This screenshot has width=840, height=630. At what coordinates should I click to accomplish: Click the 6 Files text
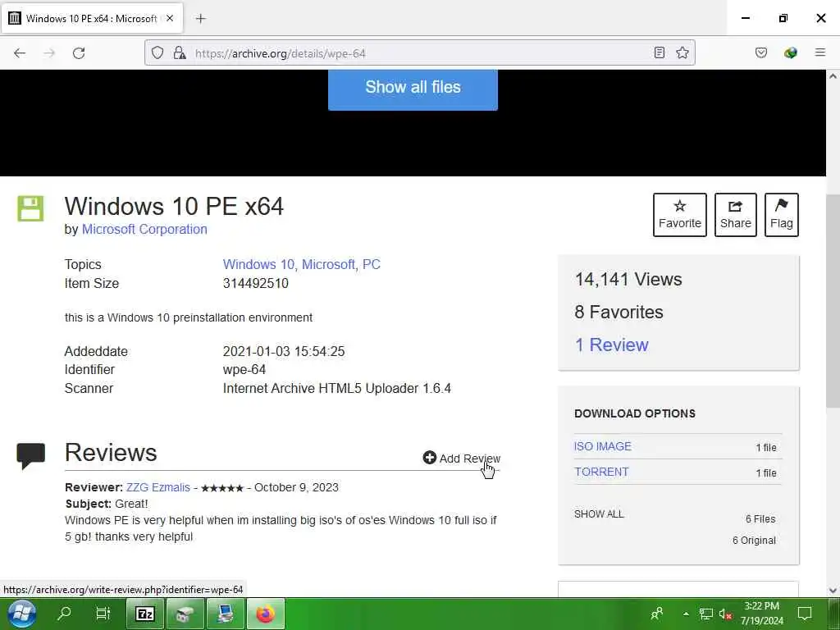pyautogui.click(x=760, y=519)
